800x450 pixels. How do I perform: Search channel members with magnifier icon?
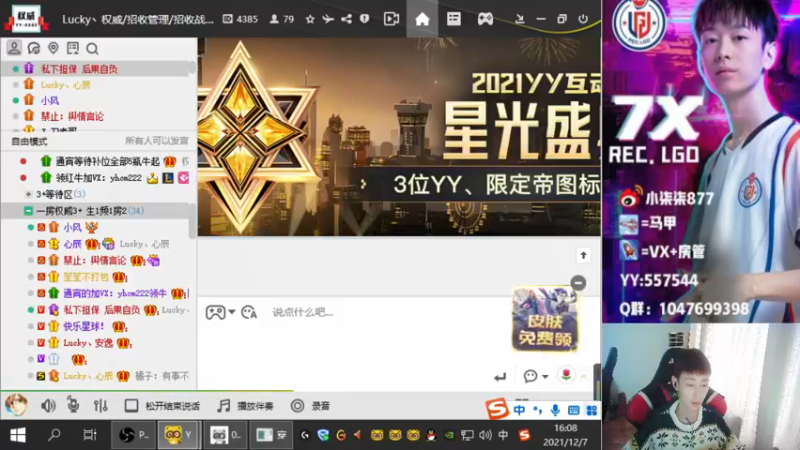point(92,49)
